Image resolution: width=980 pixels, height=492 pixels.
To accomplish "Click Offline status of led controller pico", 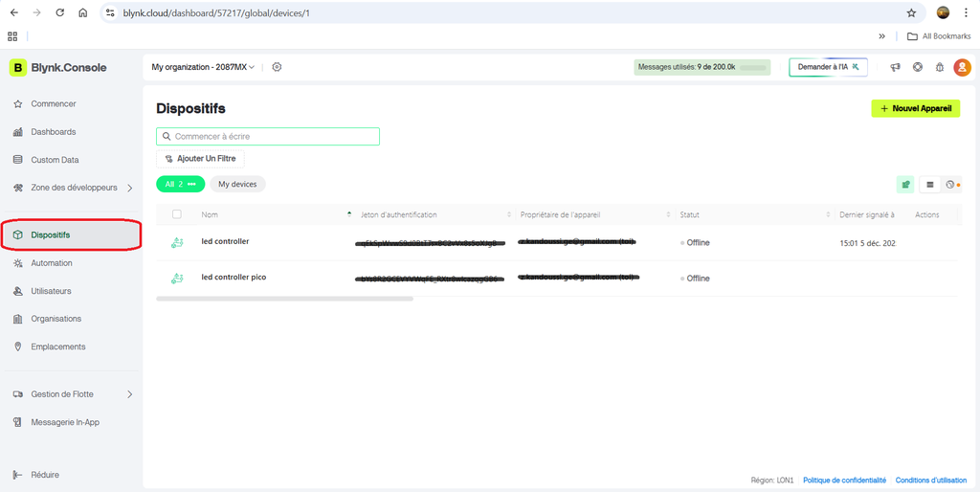I will pos(695,279).
